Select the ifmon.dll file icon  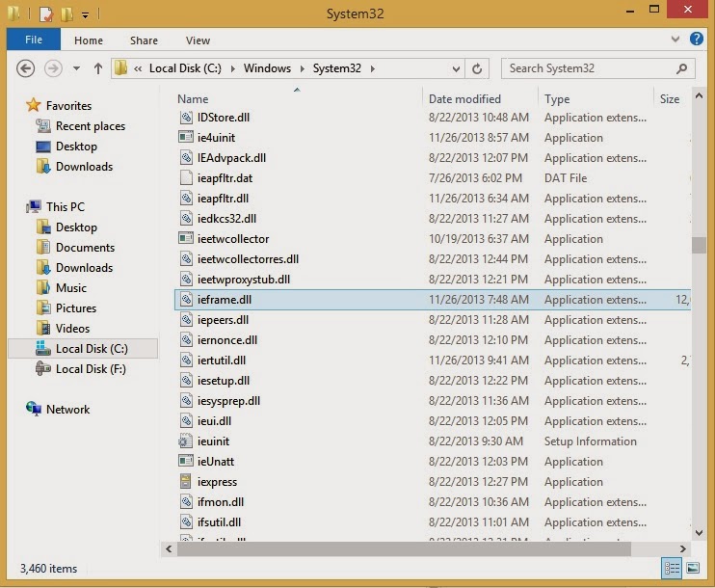(186, 502)
